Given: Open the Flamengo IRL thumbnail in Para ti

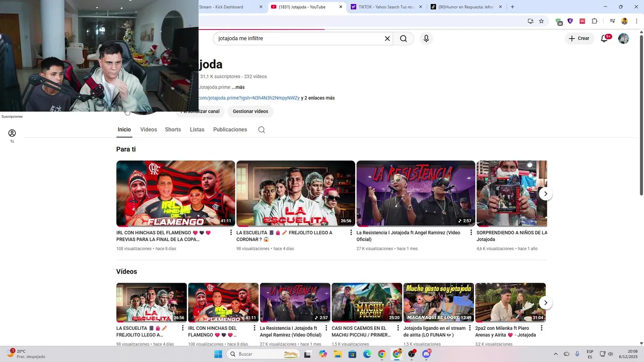Looking at the screenshot, I should [176, 194].
